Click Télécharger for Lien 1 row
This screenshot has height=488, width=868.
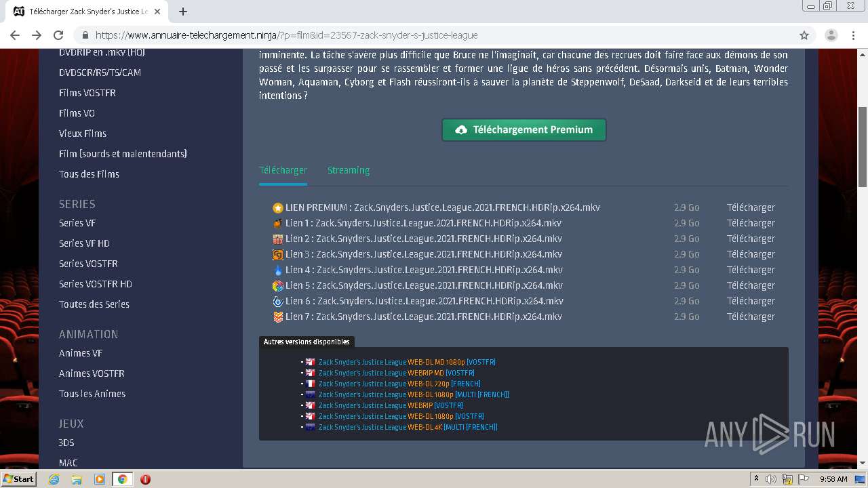(751, 223)
